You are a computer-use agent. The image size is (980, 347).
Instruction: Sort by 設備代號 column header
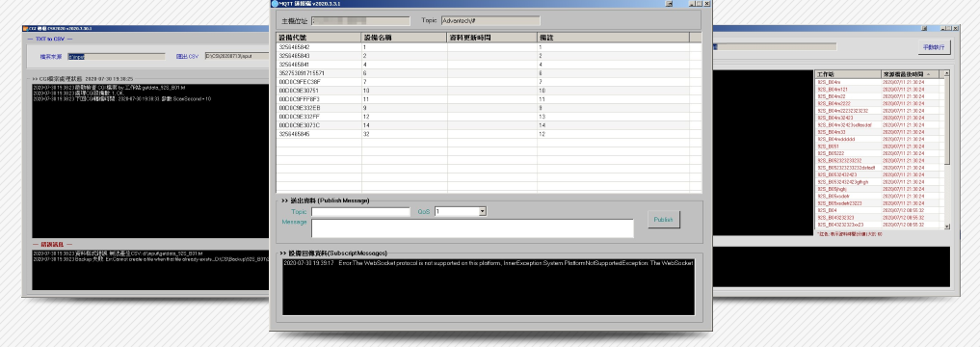[x=319, y=38]
